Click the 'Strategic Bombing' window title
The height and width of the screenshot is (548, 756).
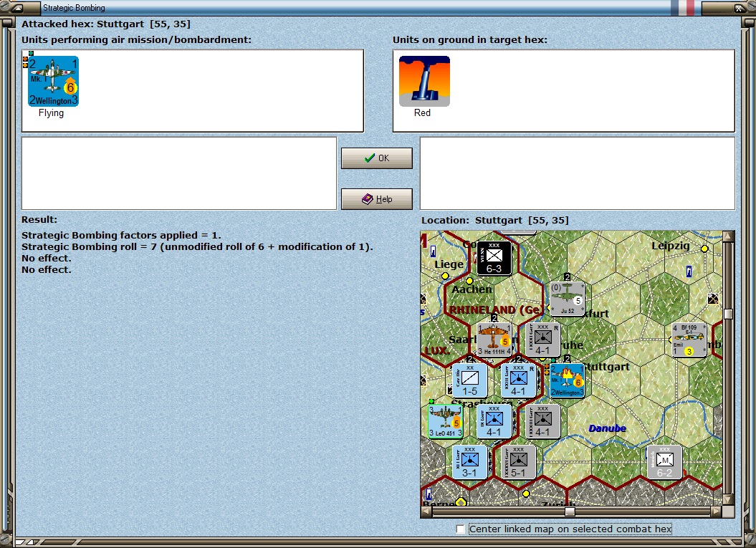(x=74, y=8)
